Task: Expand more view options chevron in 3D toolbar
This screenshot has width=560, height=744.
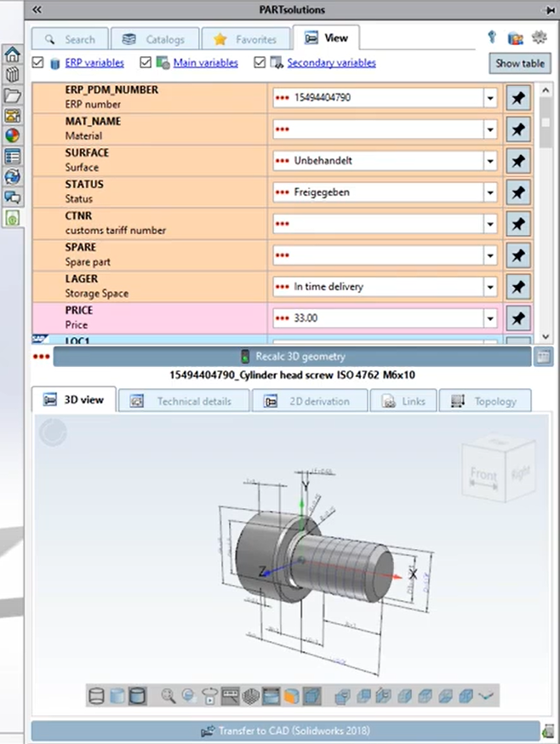Action: (x=487, y=696)
